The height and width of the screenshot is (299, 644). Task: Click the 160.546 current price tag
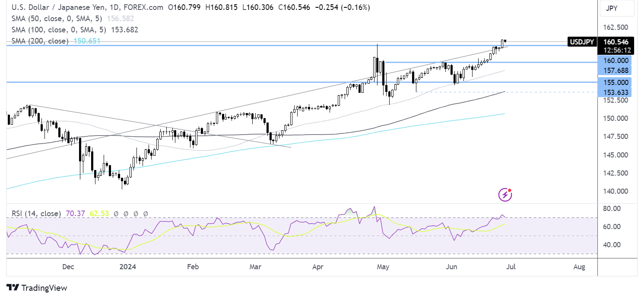coord(617,42)
